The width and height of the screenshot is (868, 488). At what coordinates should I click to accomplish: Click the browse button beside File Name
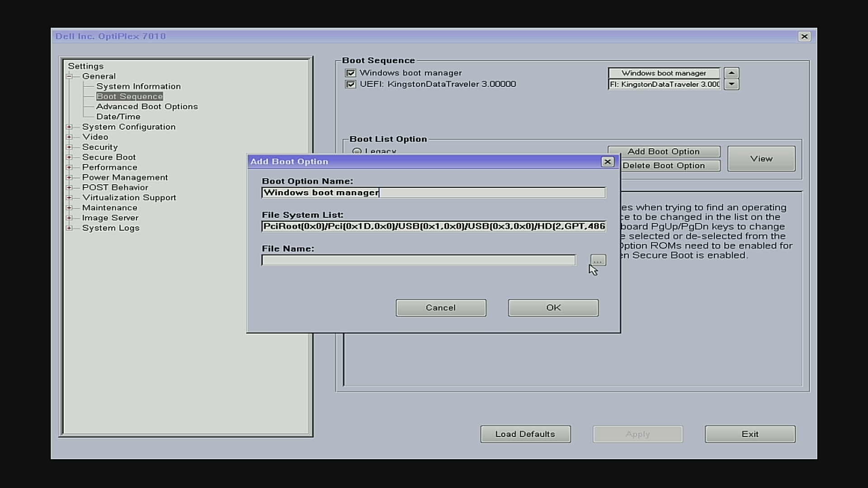coord(598,260)
